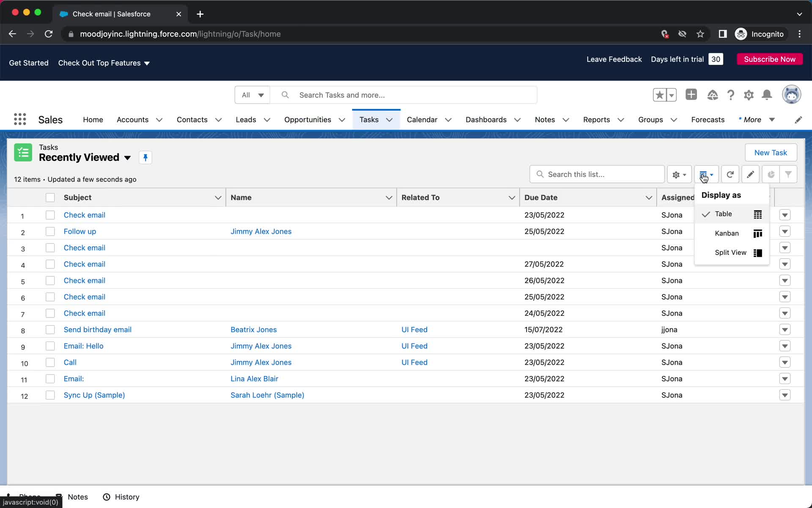Open row actions for Sync Up (Sample)

785,395
